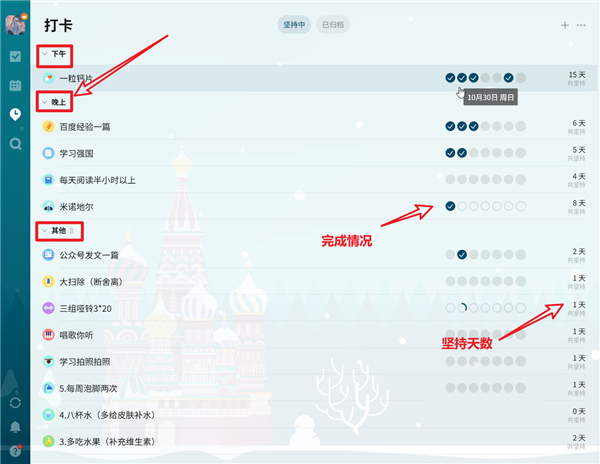600x464 pixels.
Task: Collapse the 其他 section
Action: 45,230
